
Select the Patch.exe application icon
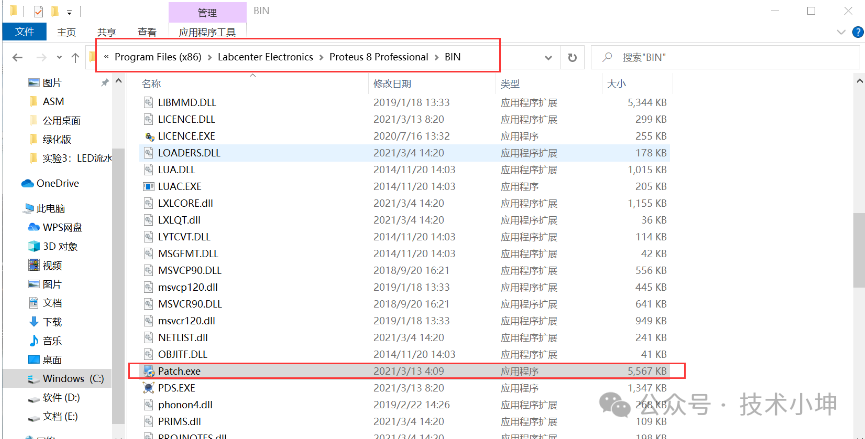tap(148, 371)
